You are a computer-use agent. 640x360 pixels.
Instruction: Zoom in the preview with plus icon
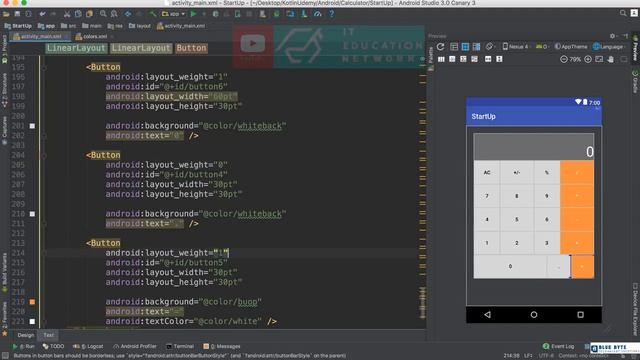(x=588, y=59)
